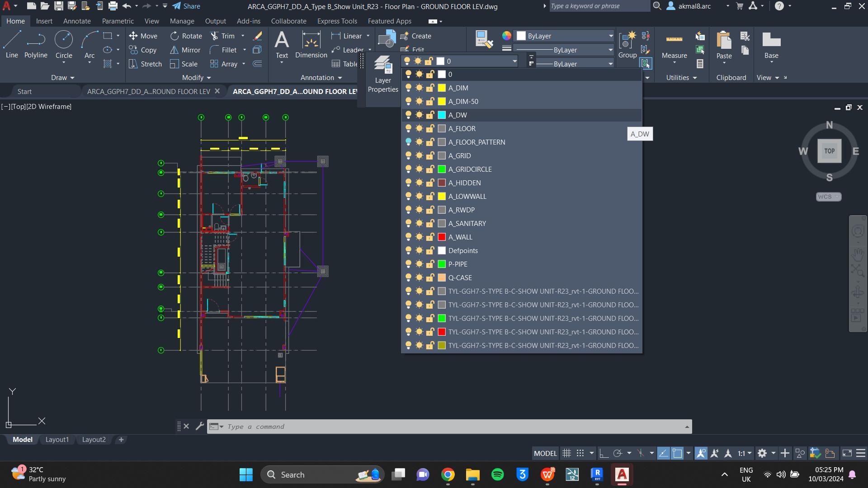
Task: Toggle the A_WALL layer lightbulb on/off
Action: [x=408, y=237]
